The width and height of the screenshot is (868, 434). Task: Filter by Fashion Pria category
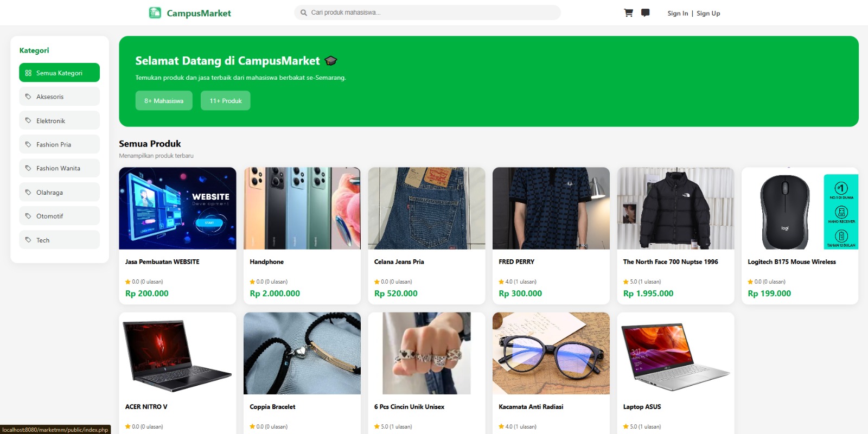tap(60, 144)
